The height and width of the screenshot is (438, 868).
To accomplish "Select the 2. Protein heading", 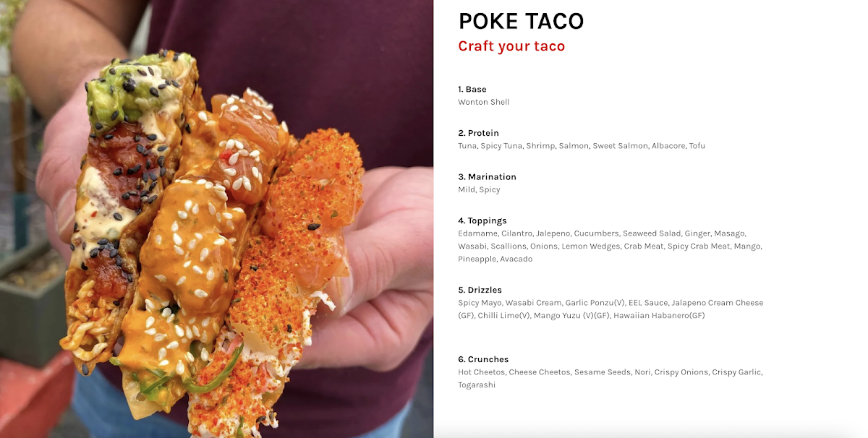I will [x=478, y=133].
